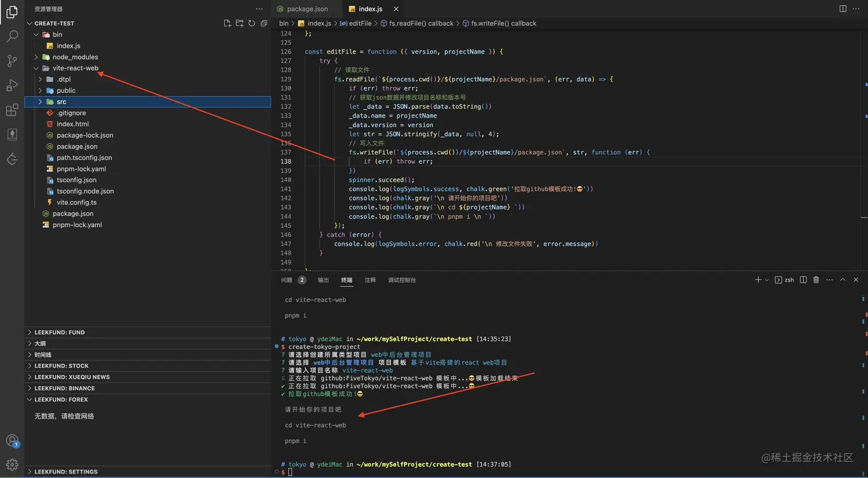Close the bottom panel
The height and width of the screenshot is (478, 868).
[x=856, y=280]
